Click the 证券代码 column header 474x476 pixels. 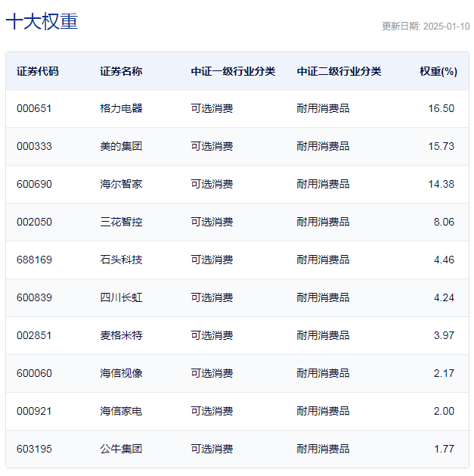38,71
